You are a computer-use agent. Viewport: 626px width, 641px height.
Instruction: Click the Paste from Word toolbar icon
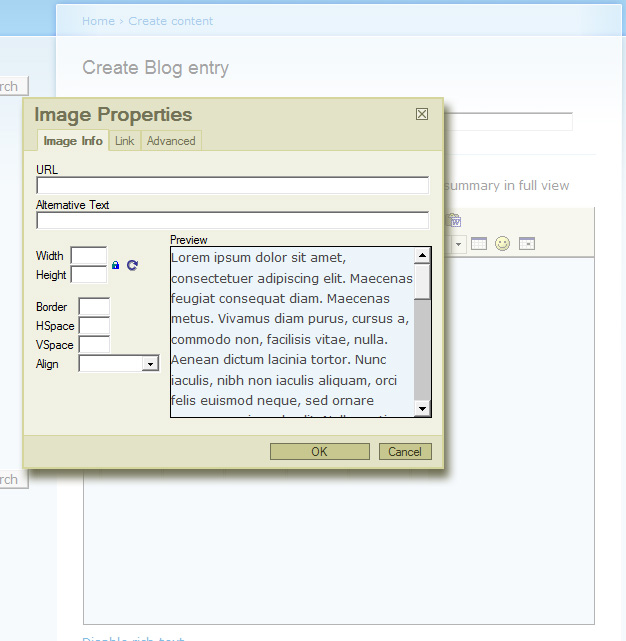[453, 220]
